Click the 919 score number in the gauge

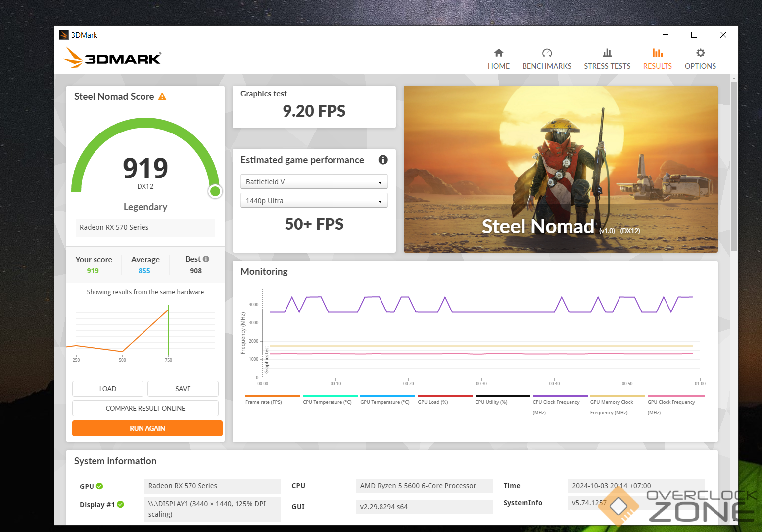tap(145, 168)
